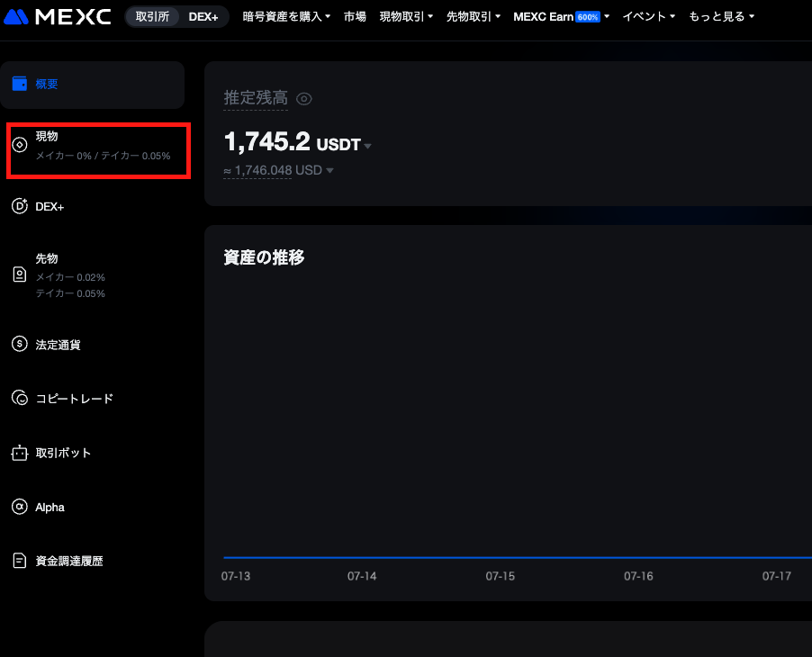
Task: Click the 07-14 chart date label
Action: 362,576
